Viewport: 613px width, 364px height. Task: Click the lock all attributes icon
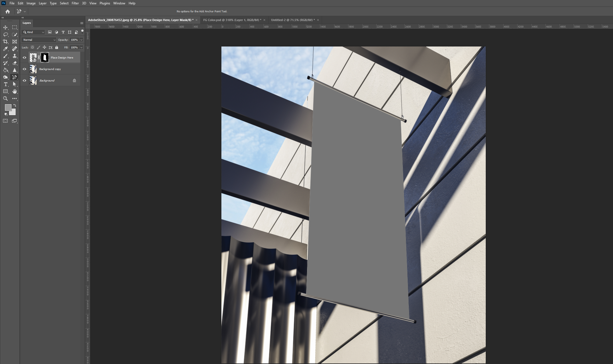[x=57, y=47]
